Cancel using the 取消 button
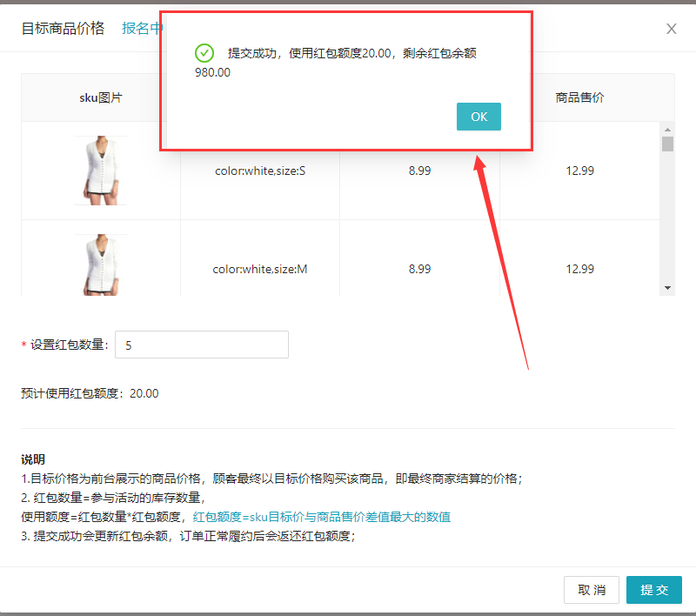This screenshot has height=616, width=696. [592, 589]
